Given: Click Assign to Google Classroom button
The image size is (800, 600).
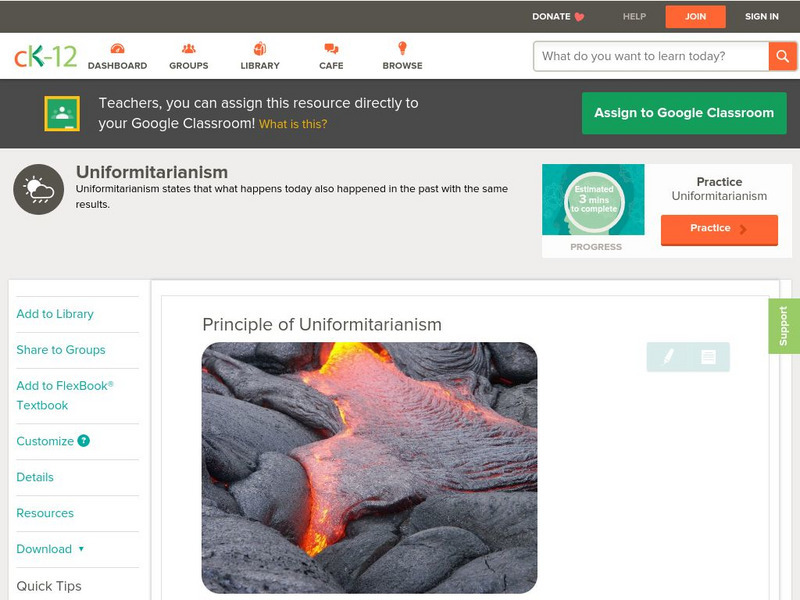Looking at the screenshot, I should pyautogui.click(x=684, y=113).
